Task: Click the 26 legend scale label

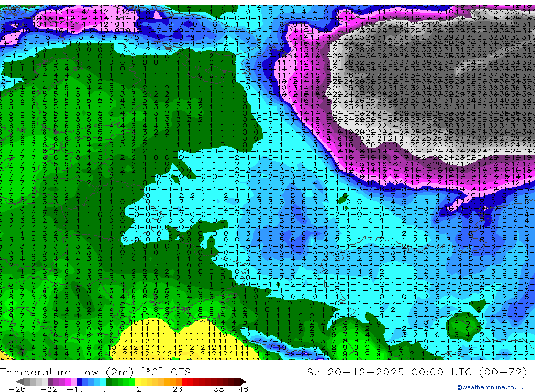Action: (x=178, y=389)
